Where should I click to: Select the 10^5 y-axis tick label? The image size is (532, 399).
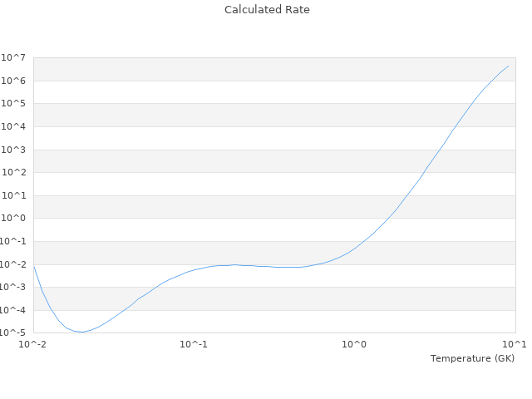point(14,104)
